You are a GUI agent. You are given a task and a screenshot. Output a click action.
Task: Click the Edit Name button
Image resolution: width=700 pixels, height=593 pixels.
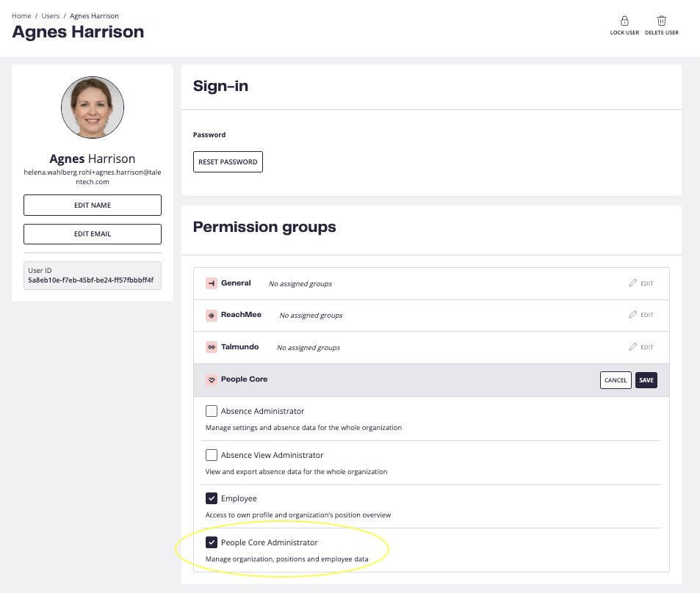click(x=93, y=205)
